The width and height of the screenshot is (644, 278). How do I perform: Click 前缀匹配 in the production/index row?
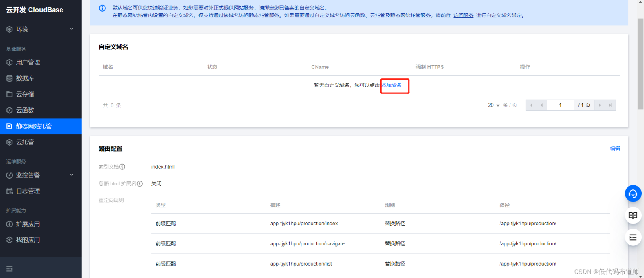166,224
